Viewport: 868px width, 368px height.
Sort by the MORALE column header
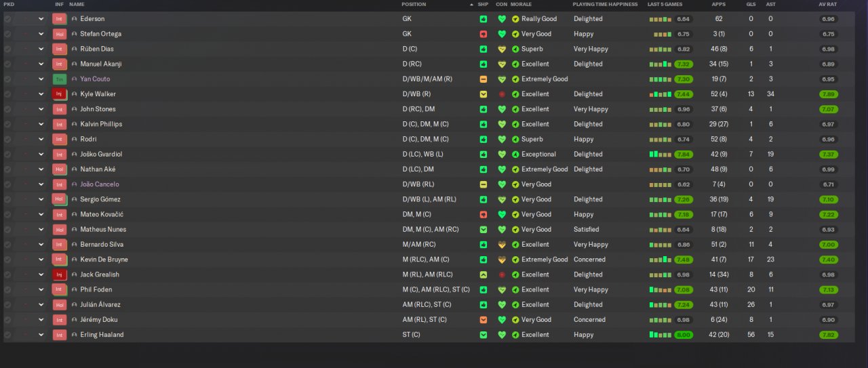tap(521, 4)
